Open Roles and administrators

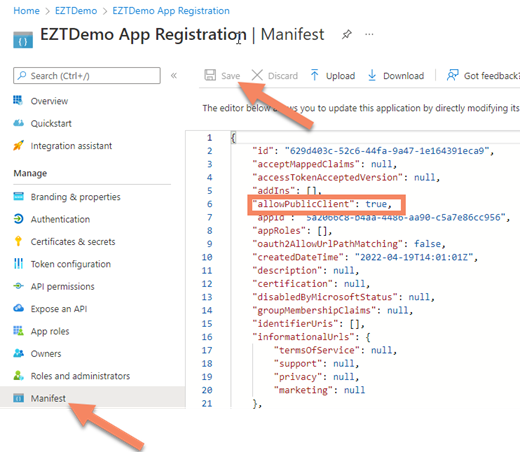pyautogui.click(x=80, y=376)
